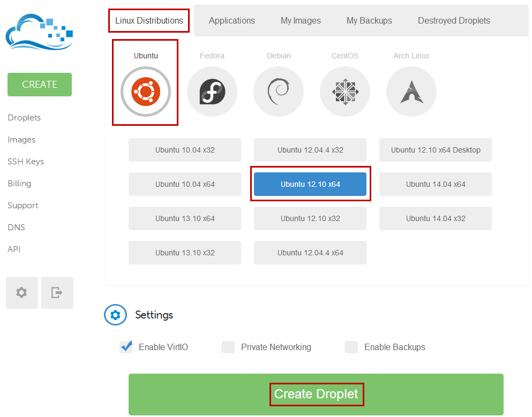Open Droplets in the sidebar
Image resolution: width=532 pixels, height=417 pixels.
point(24,118)
